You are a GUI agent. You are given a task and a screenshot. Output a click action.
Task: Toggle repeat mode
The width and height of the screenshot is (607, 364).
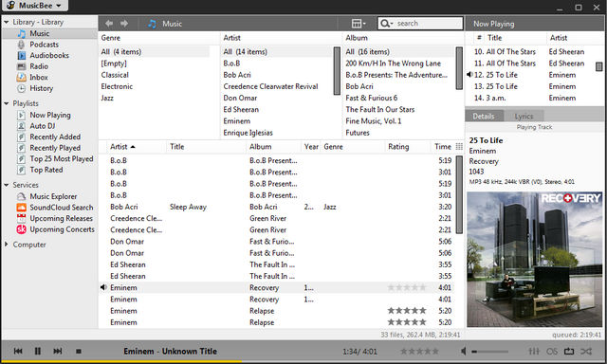569,352
